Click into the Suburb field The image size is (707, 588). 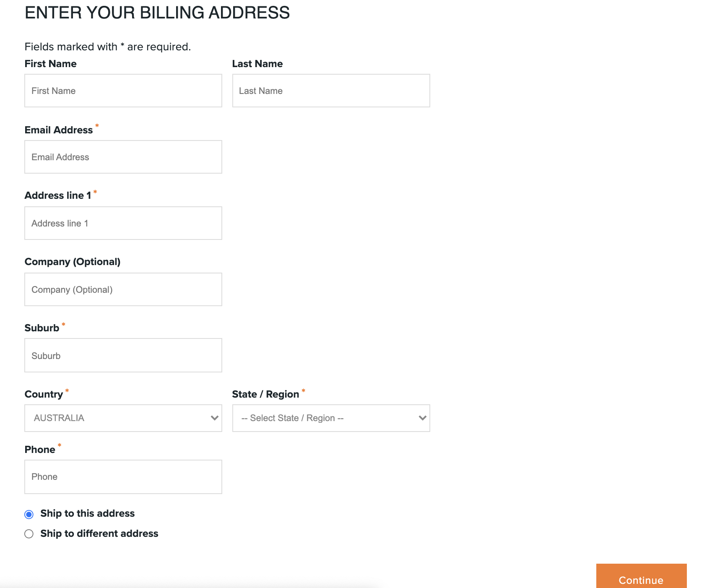(x=123, y=355)
